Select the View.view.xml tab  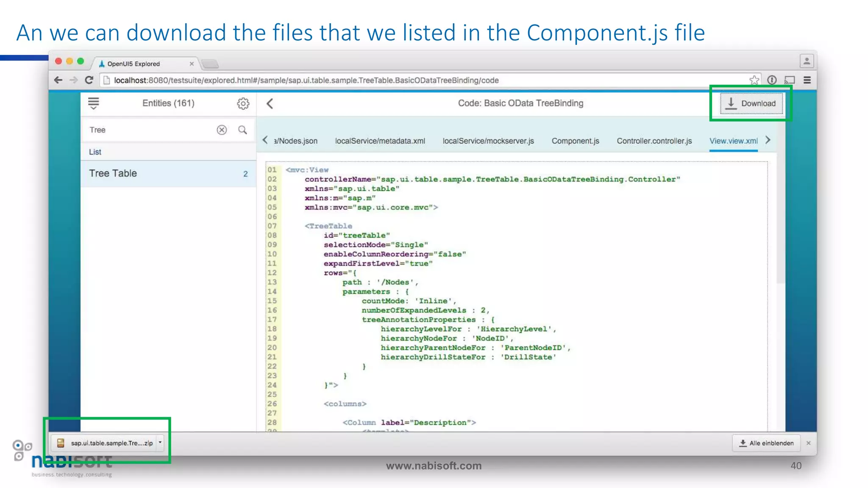click(x=734, y=141)
